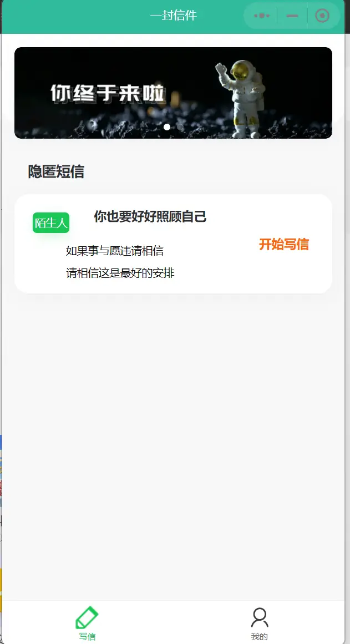Screen dimensions: 350x644
Task: Click the line 请相信这是最好的安排
Action: tap(120, 273)
